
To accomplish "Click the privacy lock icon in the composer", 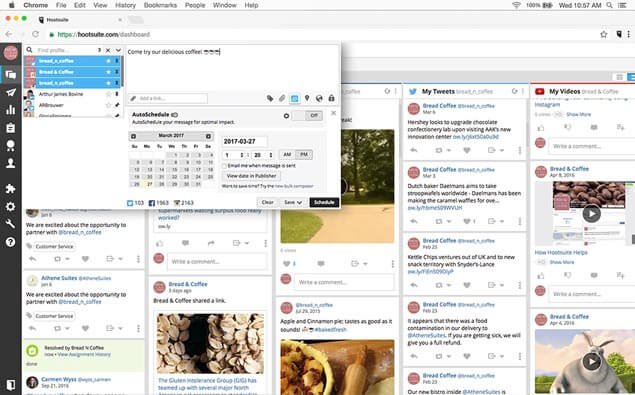I will [x=331, y=98].
